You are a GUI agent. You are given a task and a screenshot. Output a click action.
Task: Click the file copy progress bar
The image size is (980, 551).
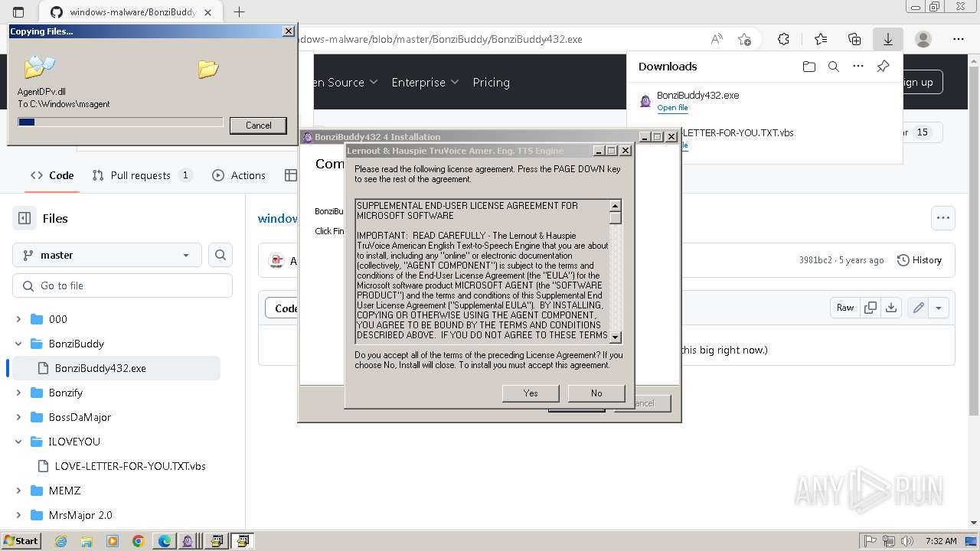pos(120,122)
